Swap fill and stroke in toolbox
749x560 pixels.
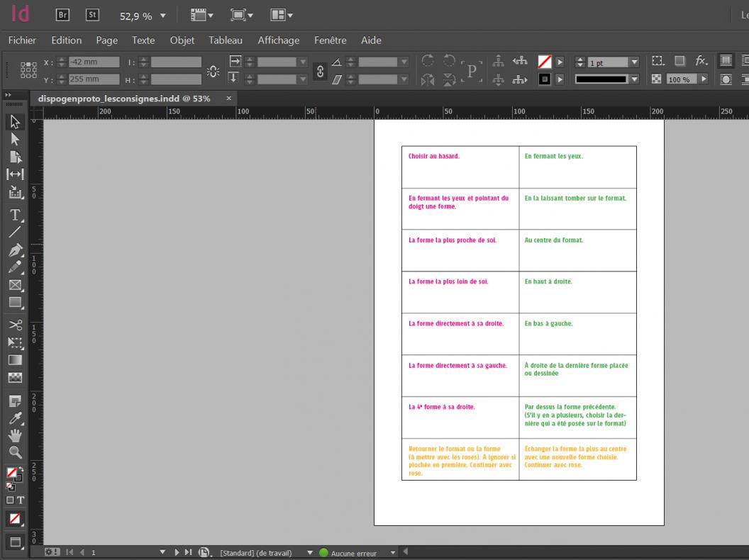pos(21,469)
